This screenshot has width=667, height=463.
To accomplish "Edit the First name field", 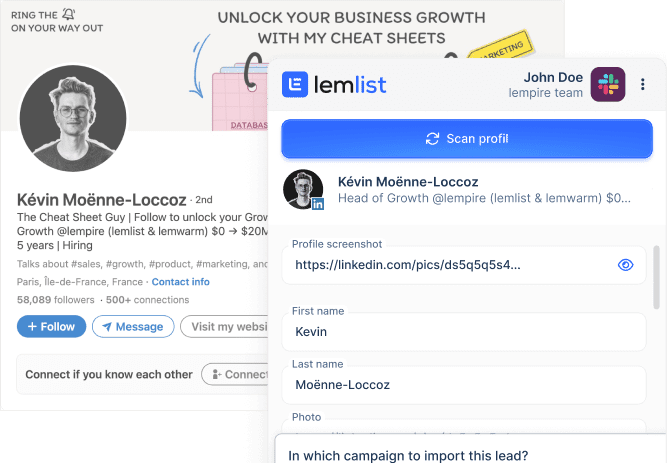I will coord(464,332).
